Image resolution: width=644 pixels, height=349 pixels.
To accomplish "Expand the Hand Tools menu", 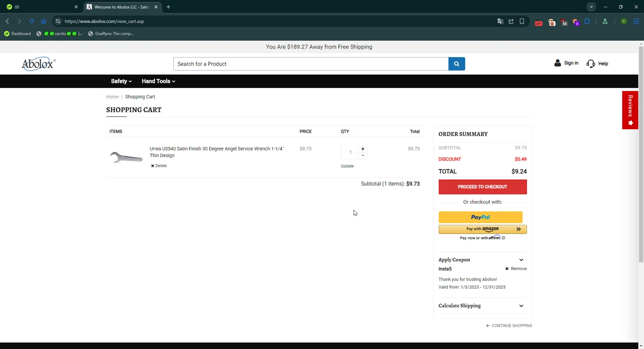I will point(158,81).
